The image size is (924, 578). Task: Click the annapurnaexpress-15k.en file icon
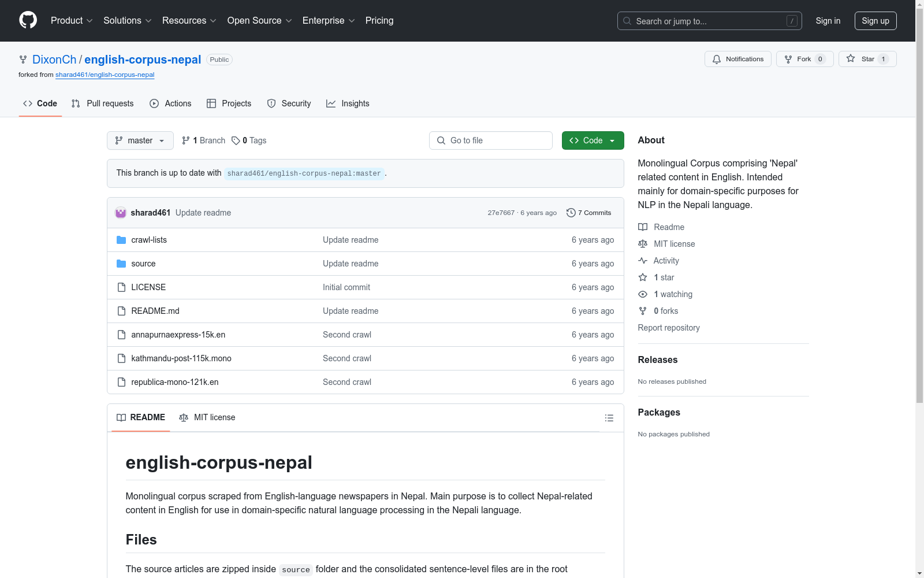click(x=121, y=335)
